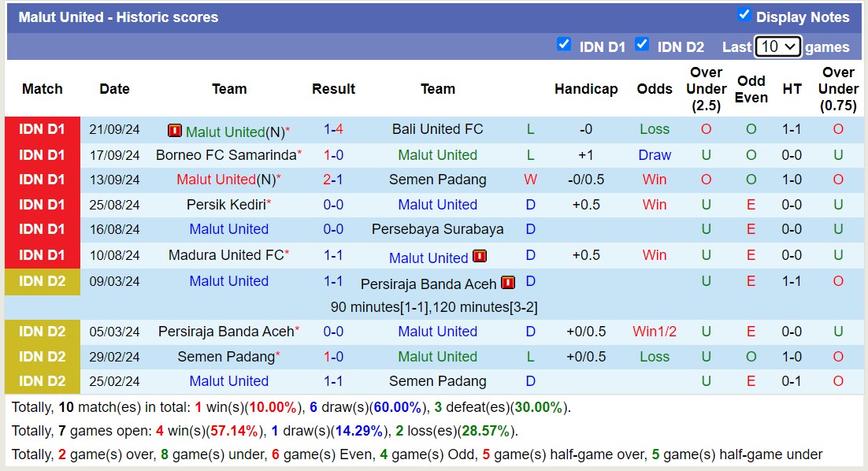Open the Bali United FC team link
The image size is (868, 471).
(438, 129)
